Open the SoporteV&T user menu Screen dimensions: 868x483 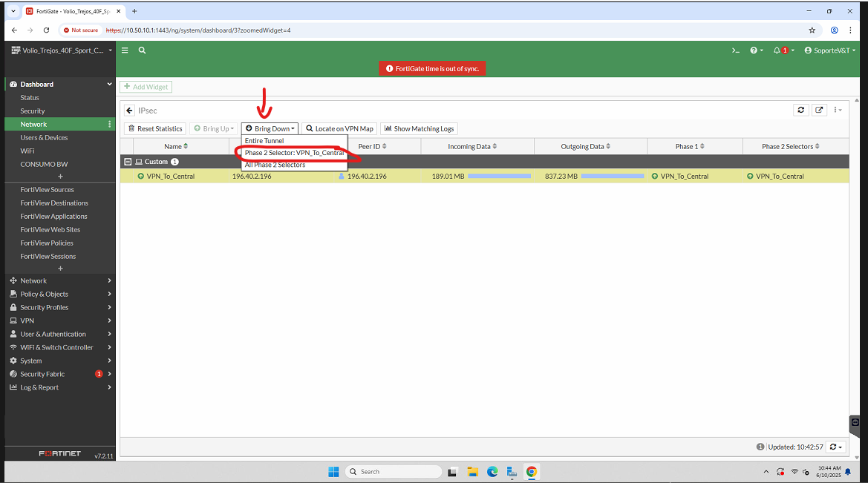[830, 50]
